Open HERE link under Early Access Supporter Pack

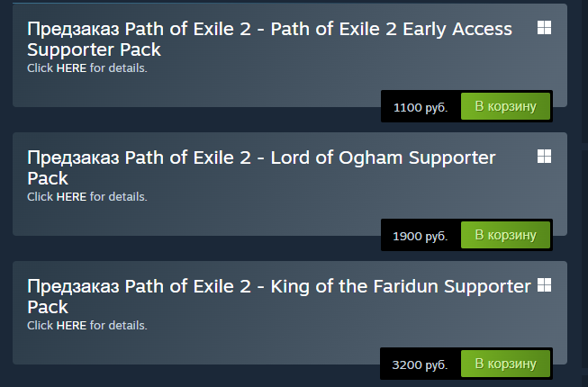71,68
